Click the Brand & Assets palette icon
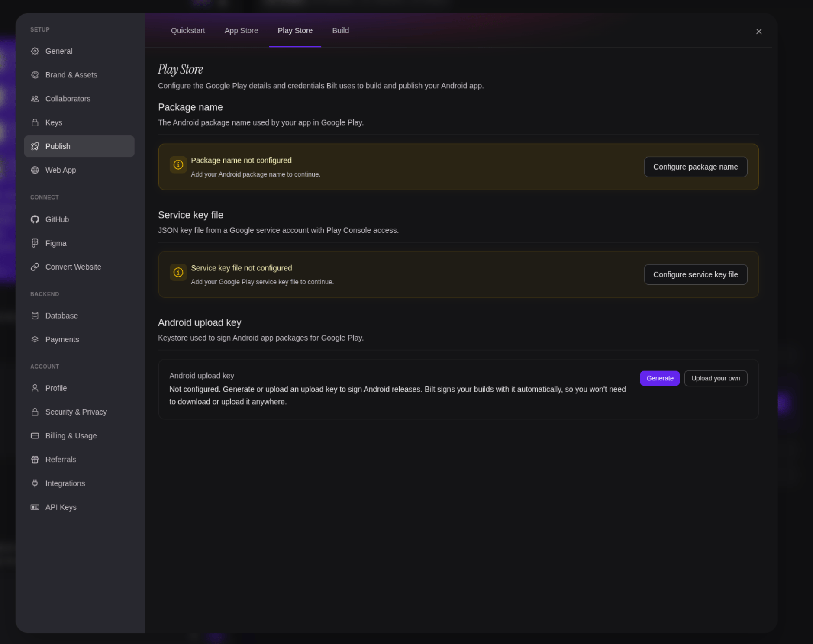This screenshot has width=813, height=644. point(35,75)
